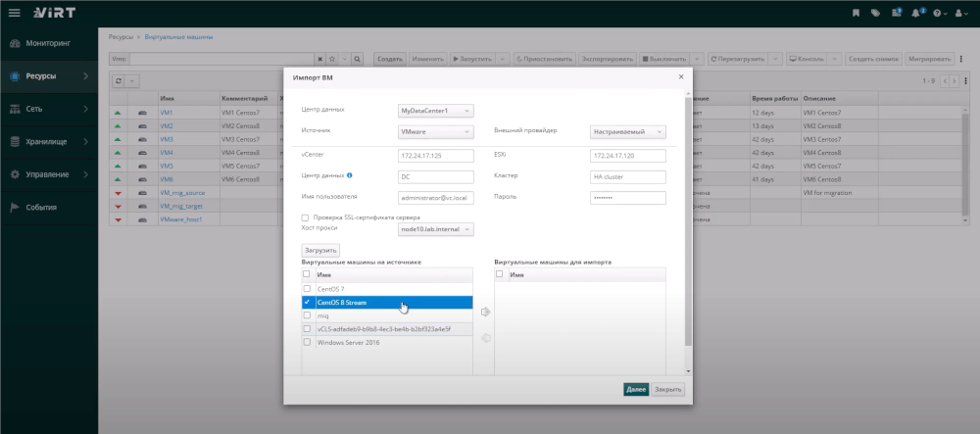Enable the Проверка SSL-сертификата сервера checkbox

pyautogui.click(x=306, y=217)
